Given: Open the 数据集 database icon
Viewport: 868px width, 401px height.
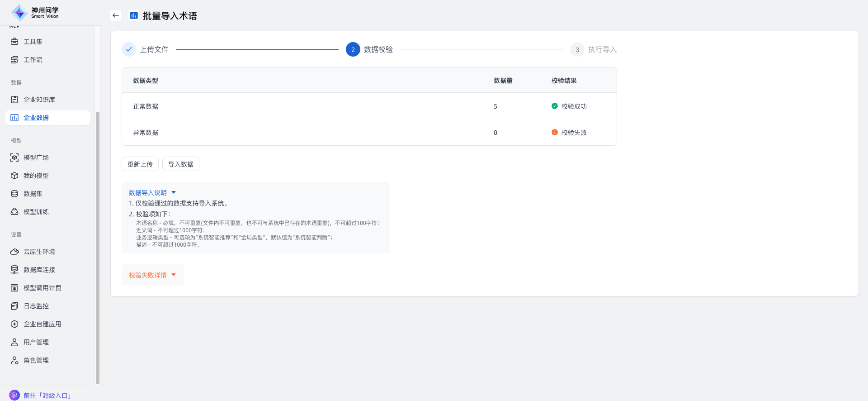Looking at the screenshot, I should [14, 194].
